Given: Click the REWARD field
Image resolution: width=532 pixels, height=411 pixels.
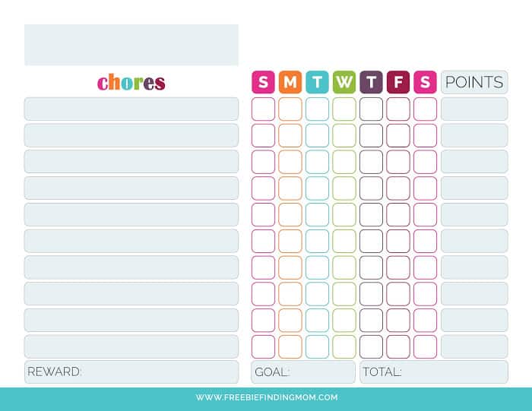Looking at the screenshot, I should 131,372.
